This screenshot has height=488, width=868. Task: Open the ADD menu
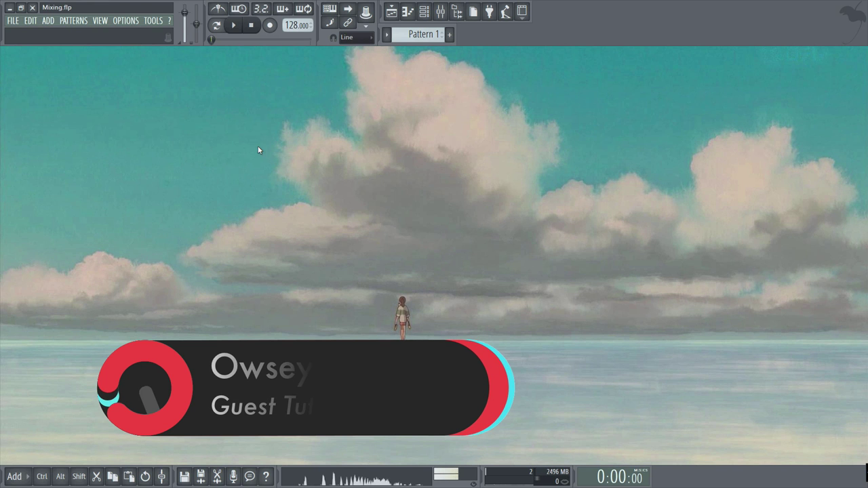tap(48, 21)
